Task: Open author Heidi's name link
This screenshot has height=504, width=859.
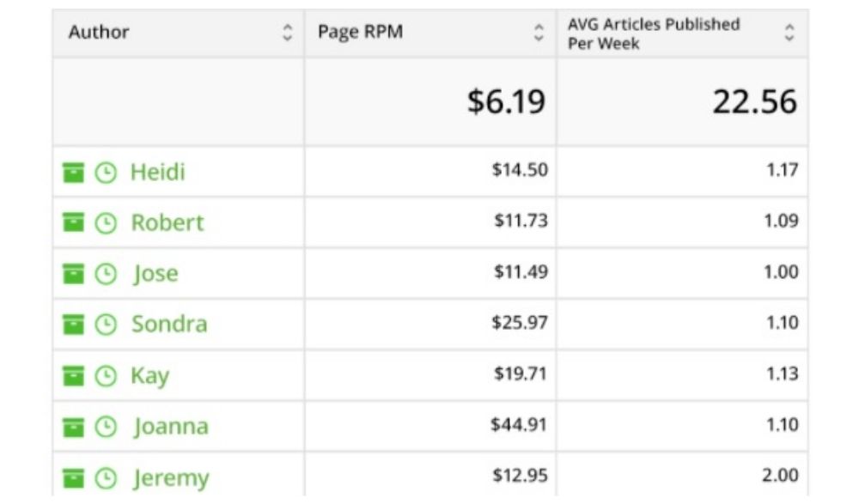Action: coord(157,172)
